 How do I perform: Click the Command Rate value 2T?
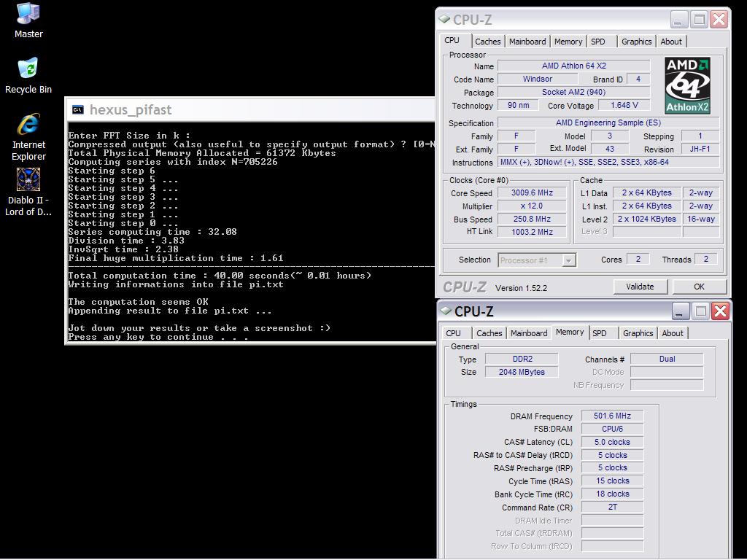click(612, 507)
